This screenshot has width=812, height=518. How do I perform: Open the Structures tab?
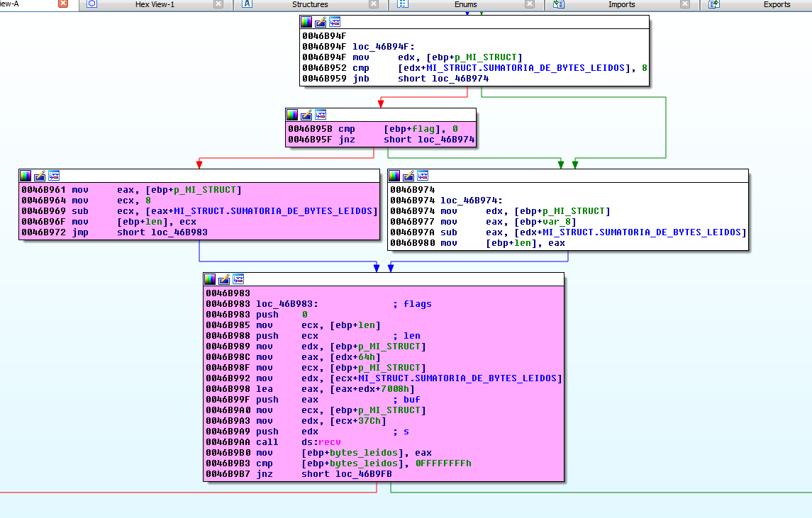click(x=310, y=4)
